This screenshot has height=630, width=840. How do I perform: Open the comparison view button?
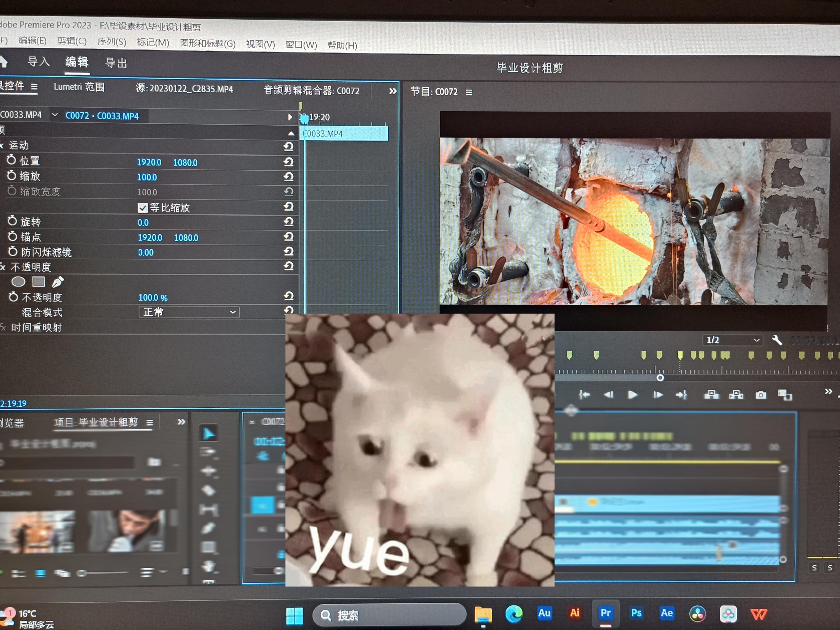[x=785, y=395]
